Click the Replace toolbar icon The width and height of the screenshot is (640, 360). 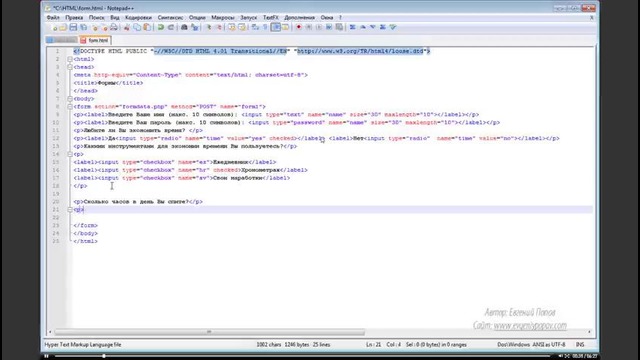tap(195, 27)
